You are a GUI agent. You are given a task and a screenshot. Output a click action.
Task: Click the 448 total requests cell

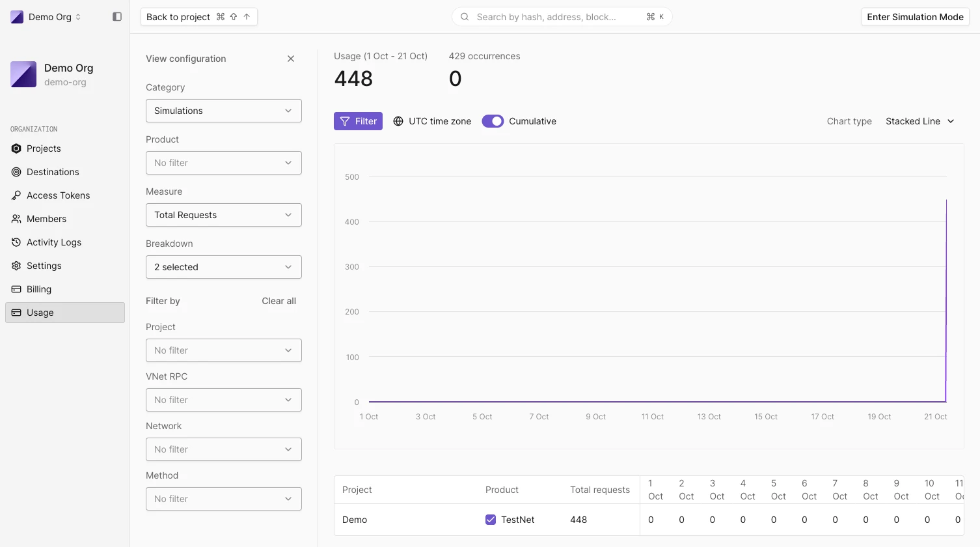pos(578,520)
